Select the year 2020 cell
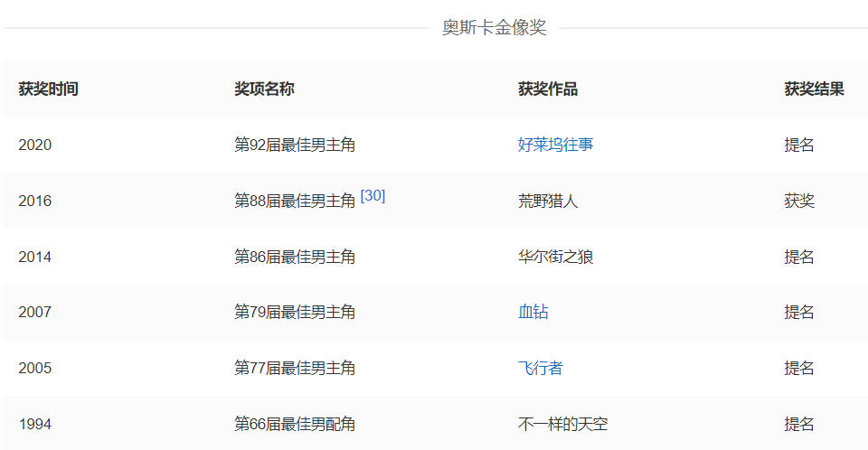Screen dimensions: 868x450 pyautogui.click(x=35, y=145)
